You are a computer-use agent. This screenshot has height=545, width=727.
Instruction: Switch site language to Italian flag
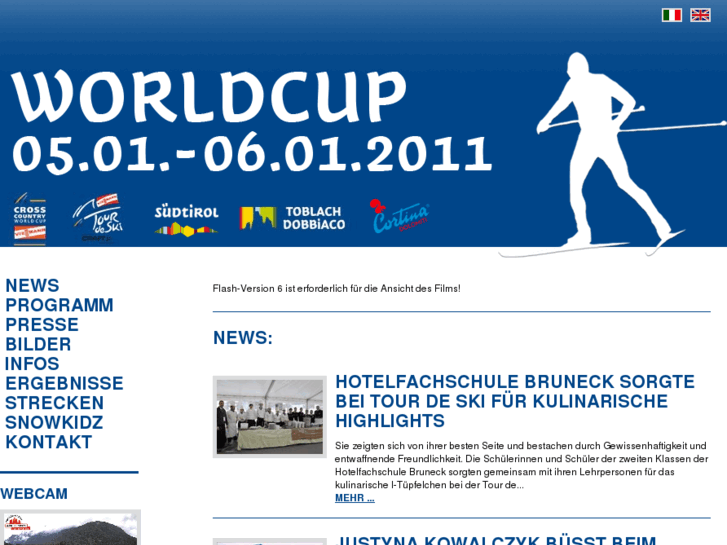tap(671, 15)
